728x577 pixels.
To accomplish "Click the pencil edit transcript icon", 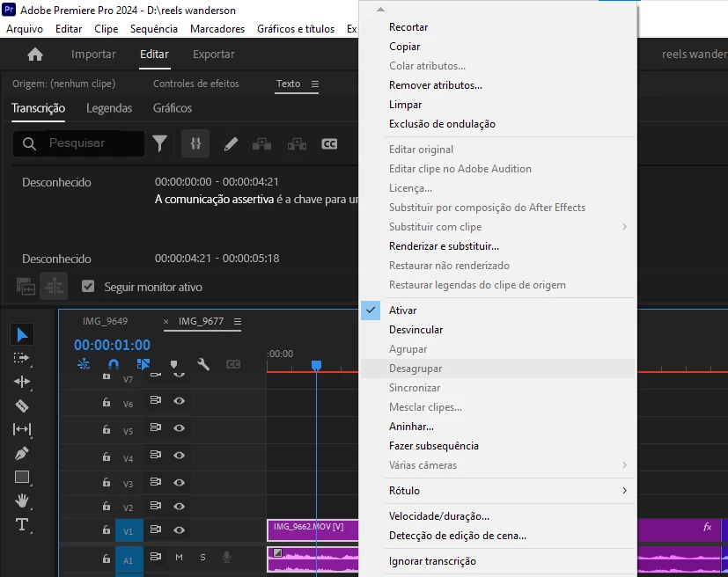I will (x=231, y=143).
